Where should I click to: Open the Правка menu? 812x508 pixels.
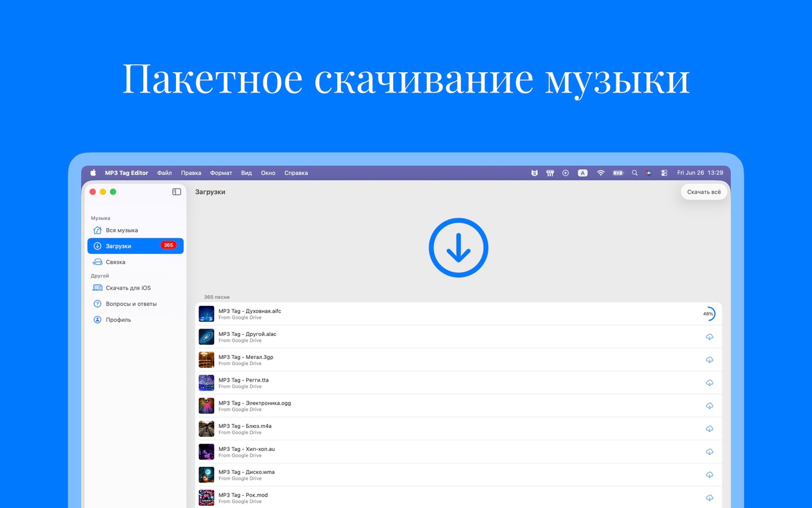[191, 173]
